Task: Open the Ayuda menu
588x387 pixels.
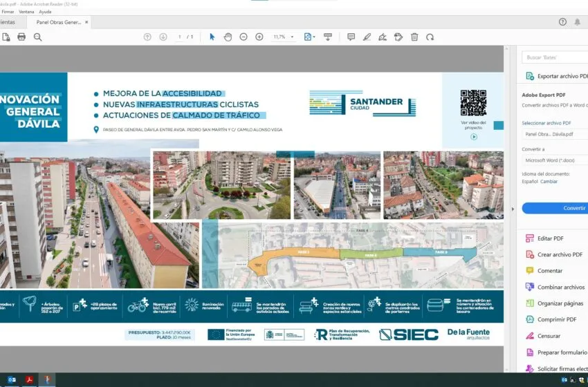Action: tap(45, 12)
